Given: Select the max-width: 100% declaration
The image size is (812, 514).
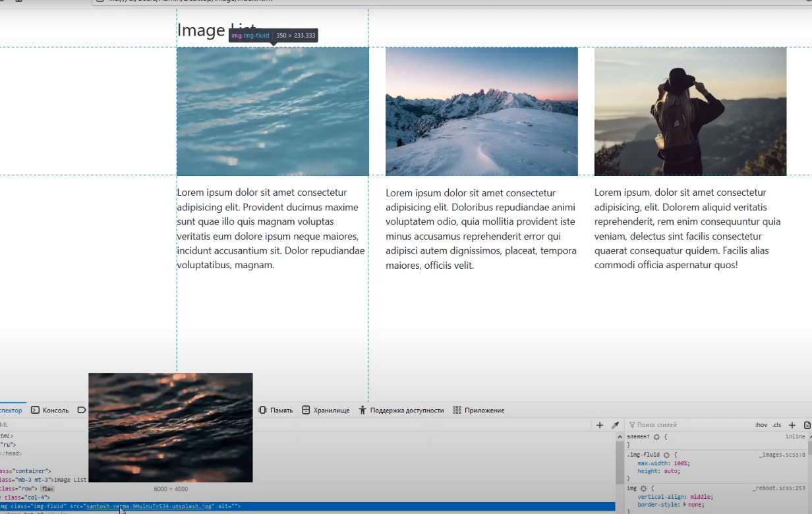Looking at the screenshot, I should coord(663,463).
